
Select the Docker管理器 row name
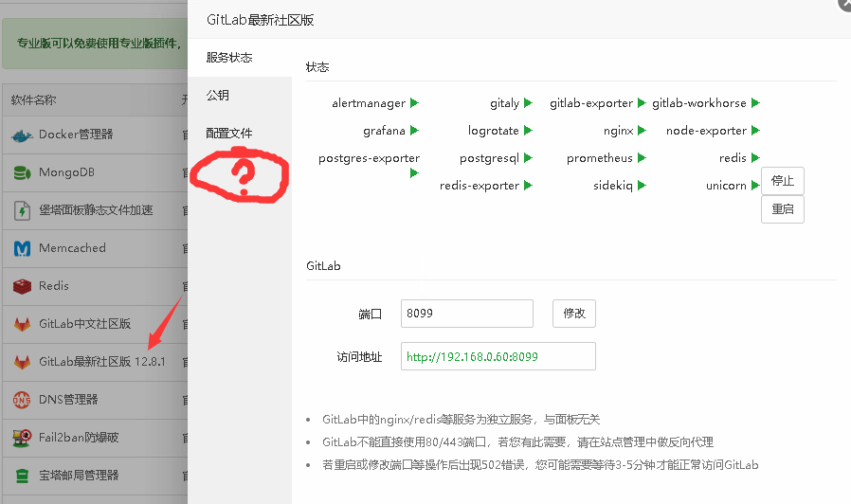pyautogui.click(x=76, y=135)
